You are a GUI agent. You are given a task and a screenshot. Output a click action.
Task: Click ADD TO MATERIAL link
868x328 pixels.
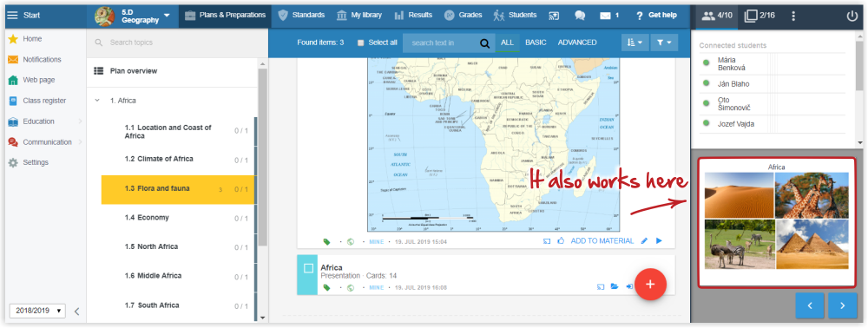point(602,241)
